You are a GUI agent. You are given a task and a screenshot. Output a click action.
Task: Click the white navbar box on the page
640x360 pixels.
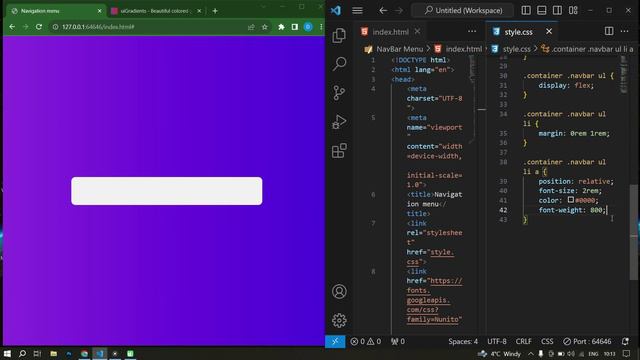pos(167,191)
